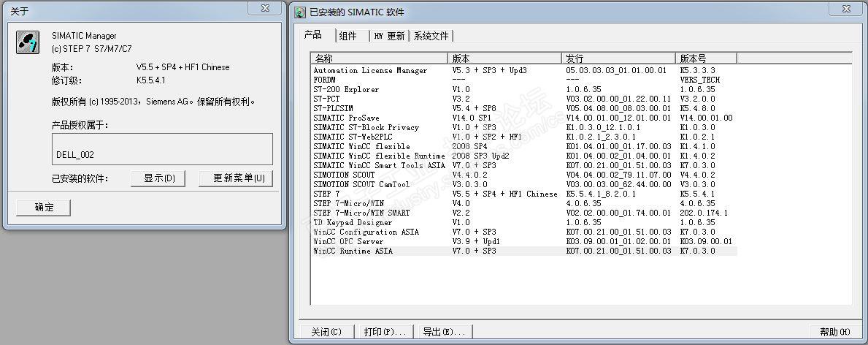Image resolution: width=868 pixels, height=345 pixels.
Task: Select the TD Keypad Designer row
Action: pos(523,222)
